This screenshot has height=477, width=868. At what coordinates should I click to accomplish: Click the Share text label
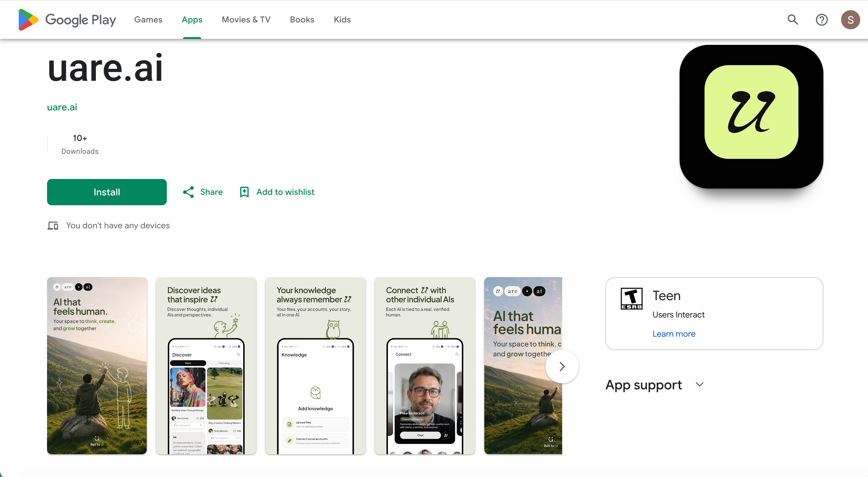(211, 192)
